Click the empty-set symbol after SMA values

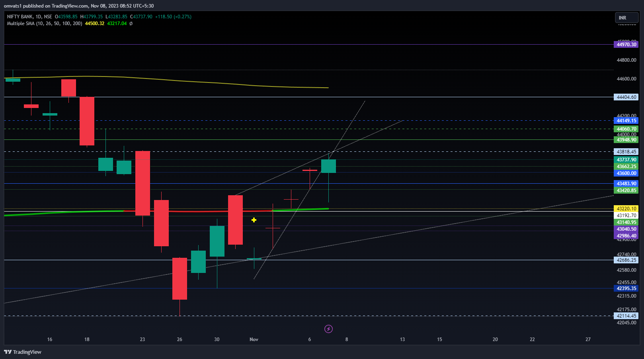coord(131,24)
